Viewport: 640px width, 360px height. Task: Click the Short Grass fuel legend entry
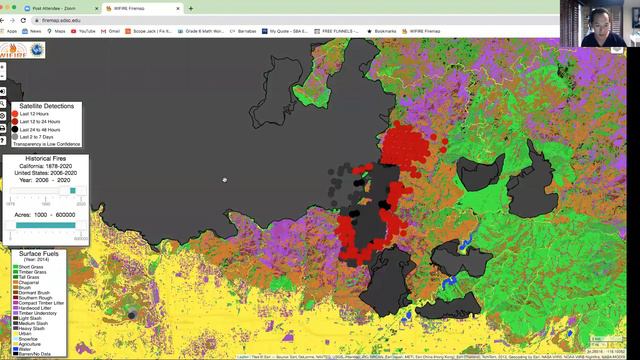(28, 267)
